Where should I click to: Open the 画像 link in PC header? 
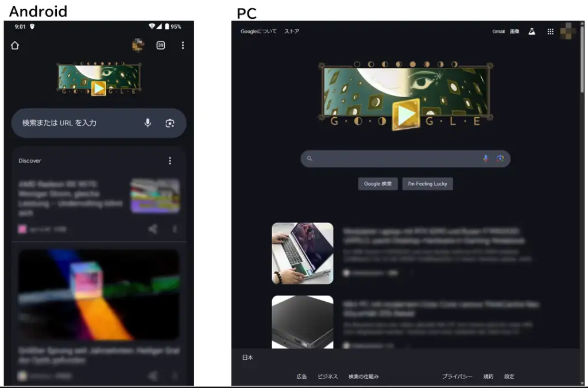tap(514, 32)
